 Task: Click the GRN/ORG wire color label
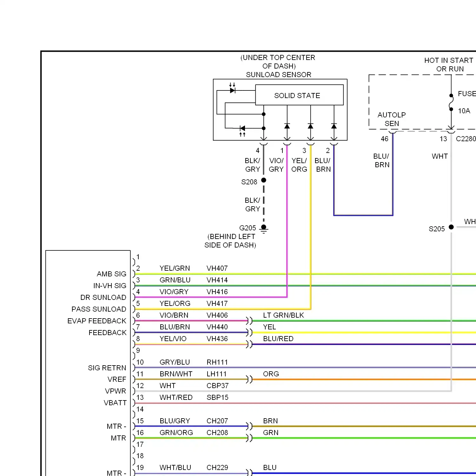coord(176,433)
